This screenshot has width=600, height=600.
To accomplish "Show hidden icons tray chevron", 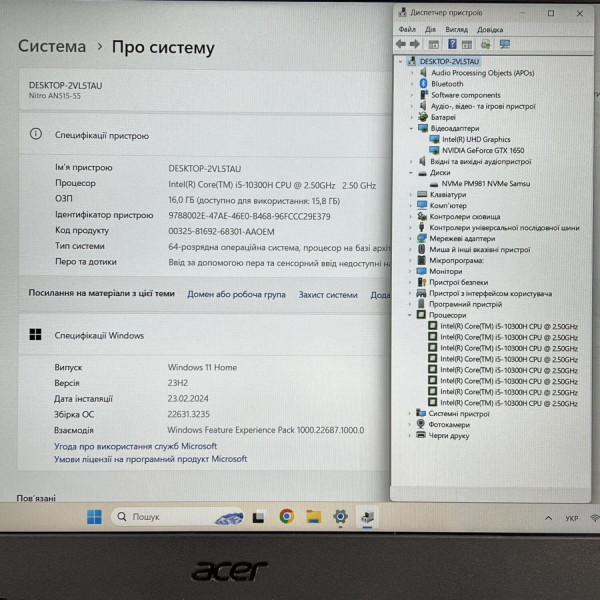I will pyautogui.click(x=548, y=518).
